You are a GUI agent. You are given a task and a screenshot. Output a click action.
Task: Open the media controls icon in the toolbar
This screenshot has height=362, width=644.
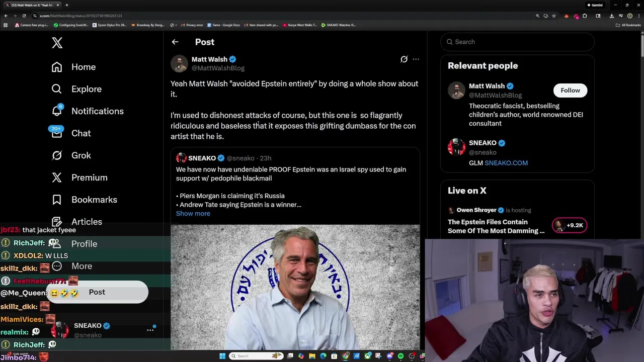point(621,16)
